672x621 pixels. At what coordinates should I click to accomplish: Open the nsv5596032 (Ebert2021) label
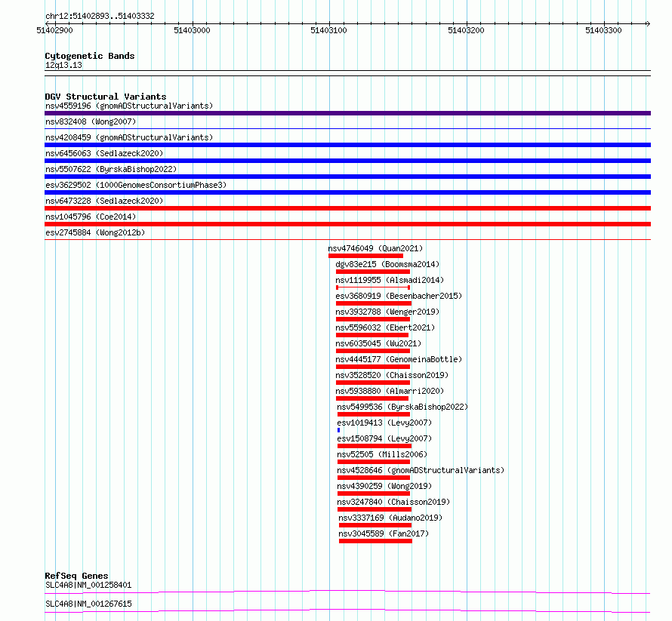385,327
